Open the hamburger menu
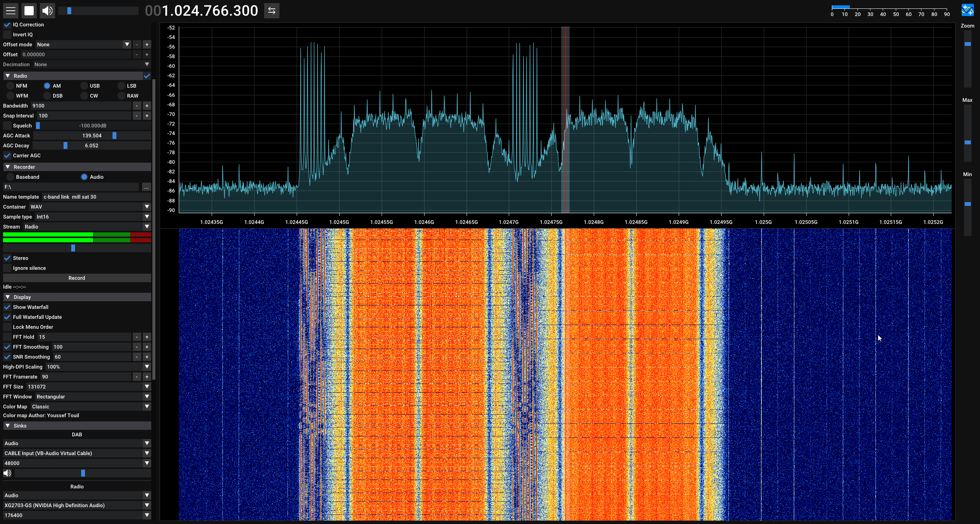 coord(11,11)
